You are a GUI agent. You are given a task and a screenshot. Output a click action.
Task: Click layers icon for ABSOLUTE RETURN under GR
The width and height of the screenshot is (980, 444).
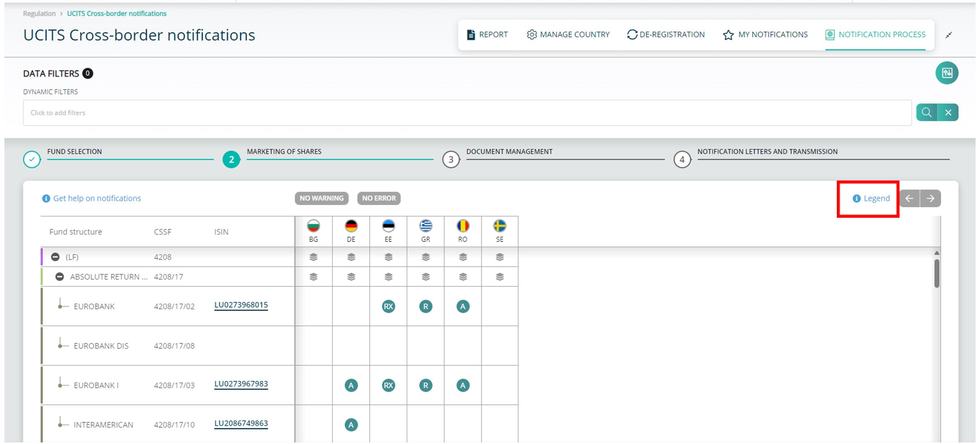tap(425, 277)
